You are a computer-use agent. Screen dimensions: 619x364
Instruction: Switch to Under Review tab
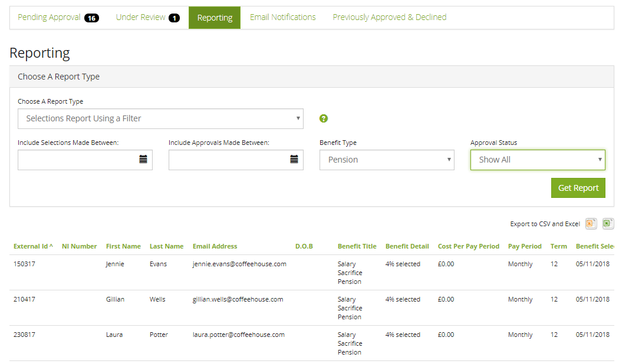[x=147, y=17]
